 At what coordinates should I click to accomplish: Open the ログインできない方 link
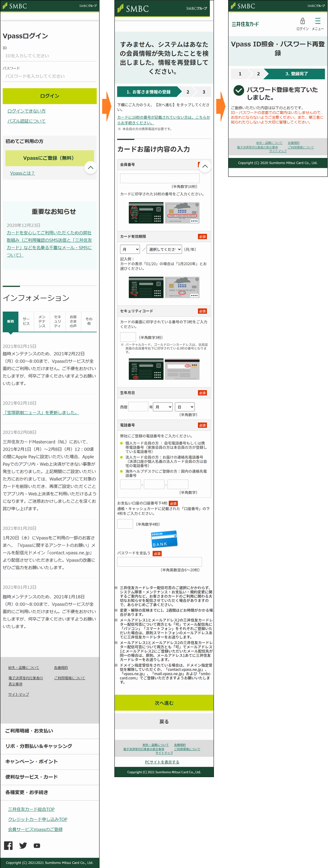(27, 111)
